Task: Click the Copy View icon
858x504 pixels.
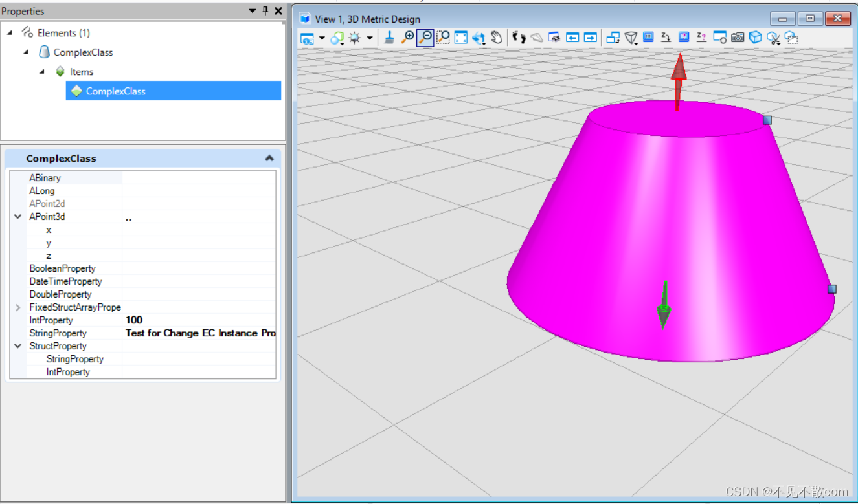Action: click(x=613, y=38)
